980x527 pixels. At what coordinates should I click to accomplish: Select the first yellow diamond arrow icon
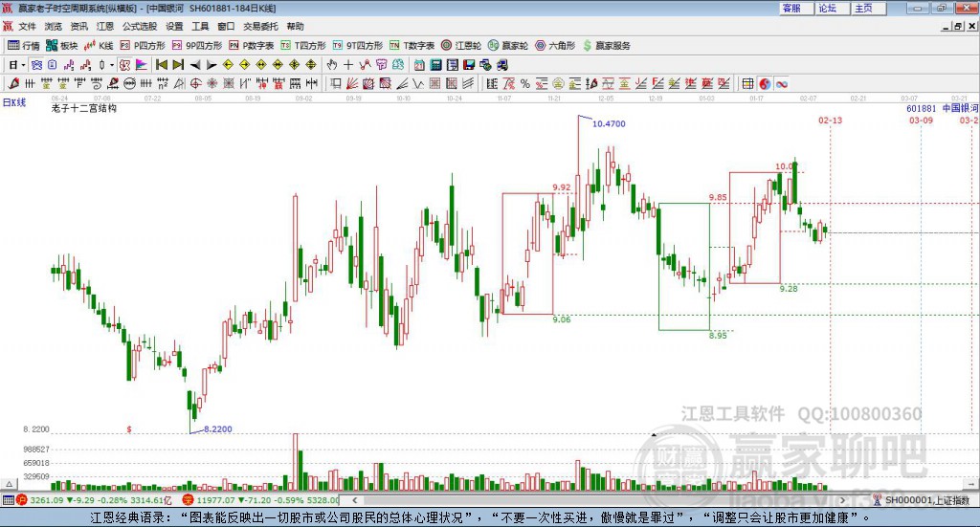tap(228, 65)
